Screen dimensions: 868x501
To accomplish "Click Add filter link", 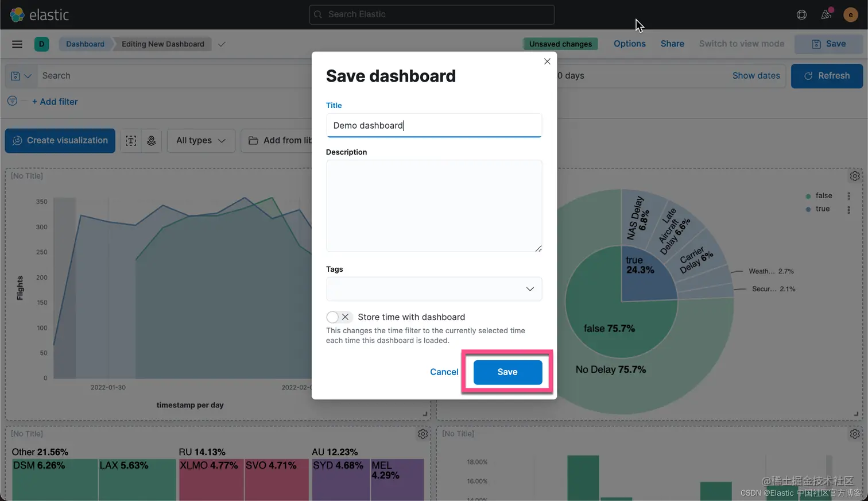I will tap(55, 102).
